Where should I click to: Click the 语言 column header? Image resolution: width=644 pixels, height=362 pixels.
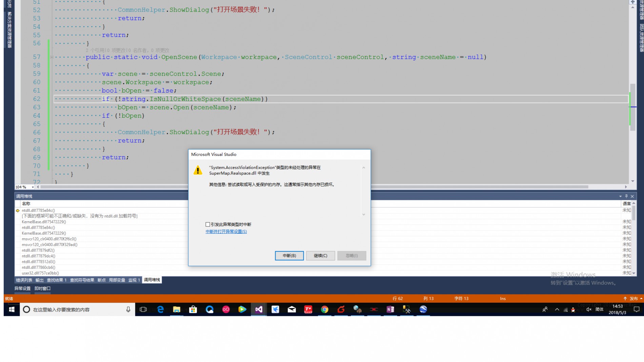point(626,204)
